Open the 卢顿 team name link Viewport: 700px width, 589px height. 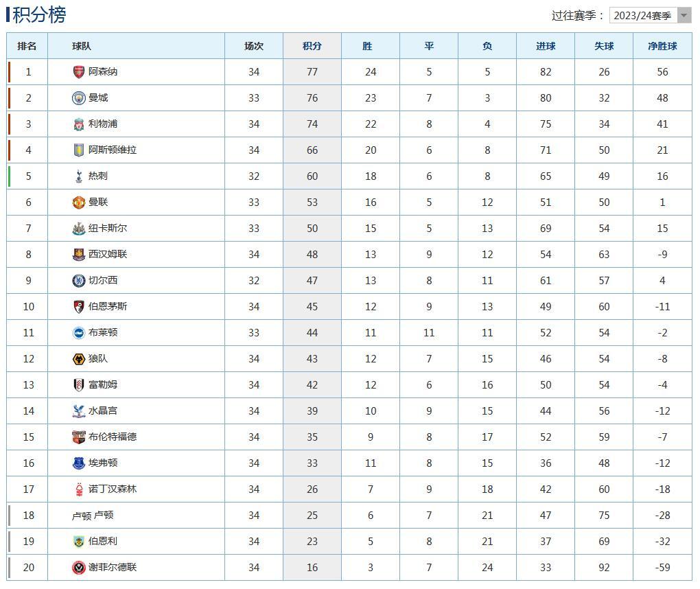tap(104, 516)
